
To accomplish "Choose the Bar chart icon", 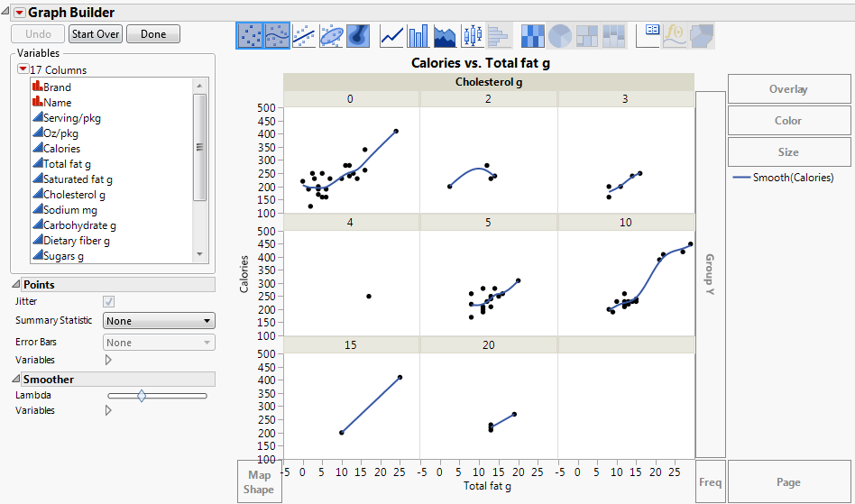I will [x=418, y=36].
